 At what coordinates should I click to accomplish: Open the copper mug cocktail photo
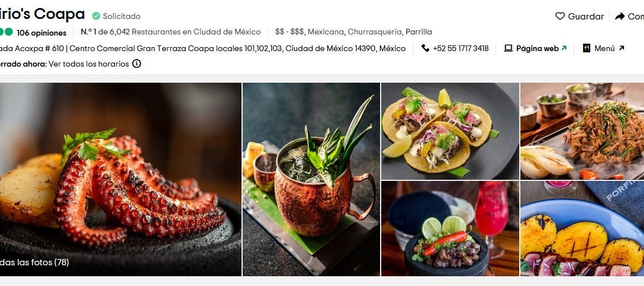[x=311, y=179]
